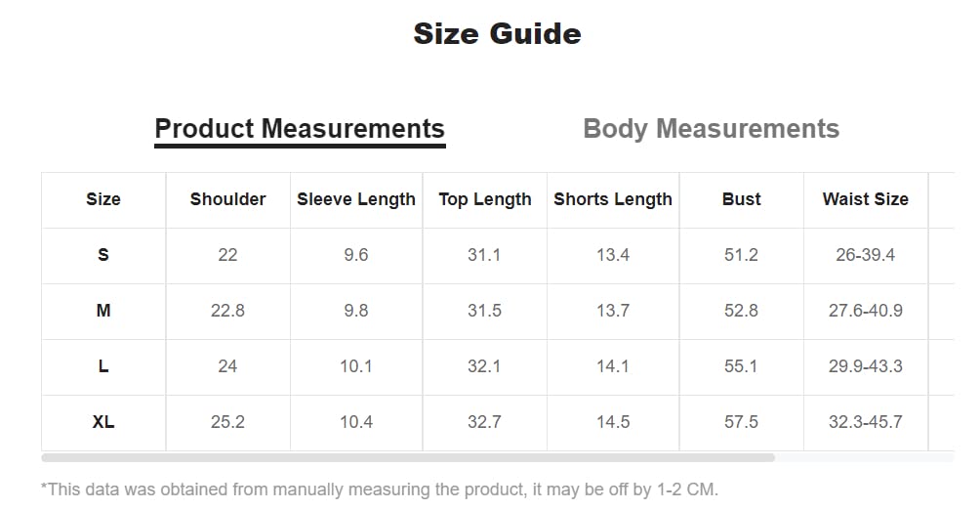Open the Body Measurements tab
The image size is (980, 510).
pyautogui.click(x=711, y=129)
